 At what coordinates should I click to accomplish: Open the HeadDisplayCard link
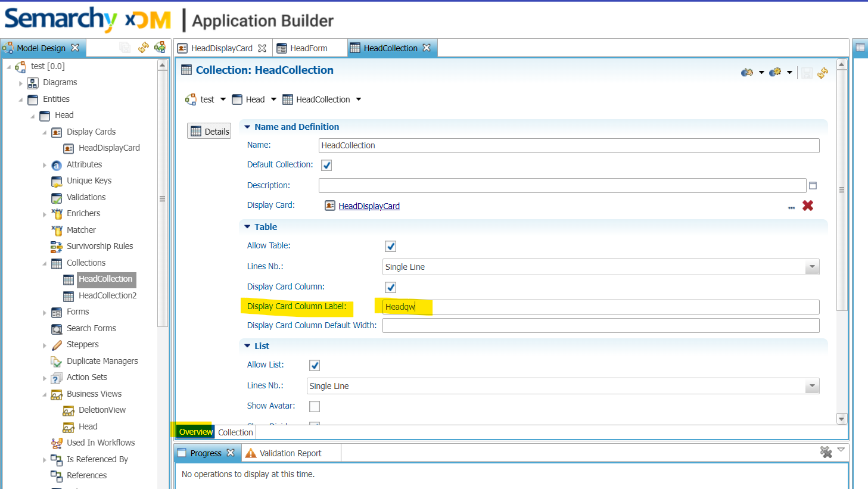point(369,206)
